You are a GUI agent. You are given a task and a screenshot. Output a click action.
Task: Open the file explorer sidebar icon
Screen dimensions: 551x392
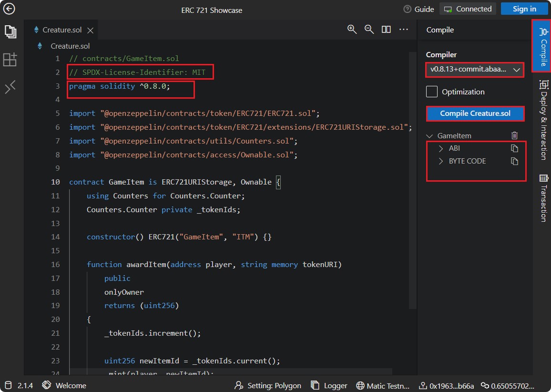(10, 32)
